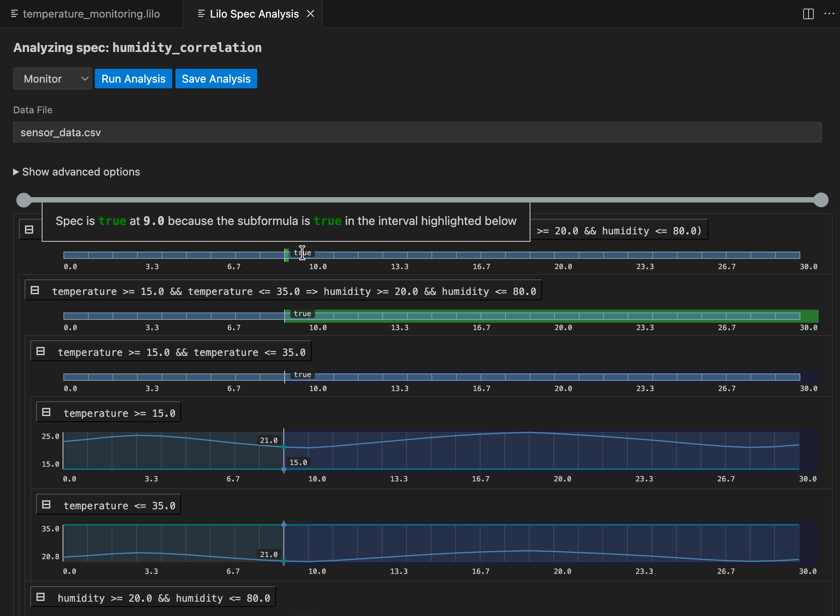Select the left time range slider handle

(23, 200)
